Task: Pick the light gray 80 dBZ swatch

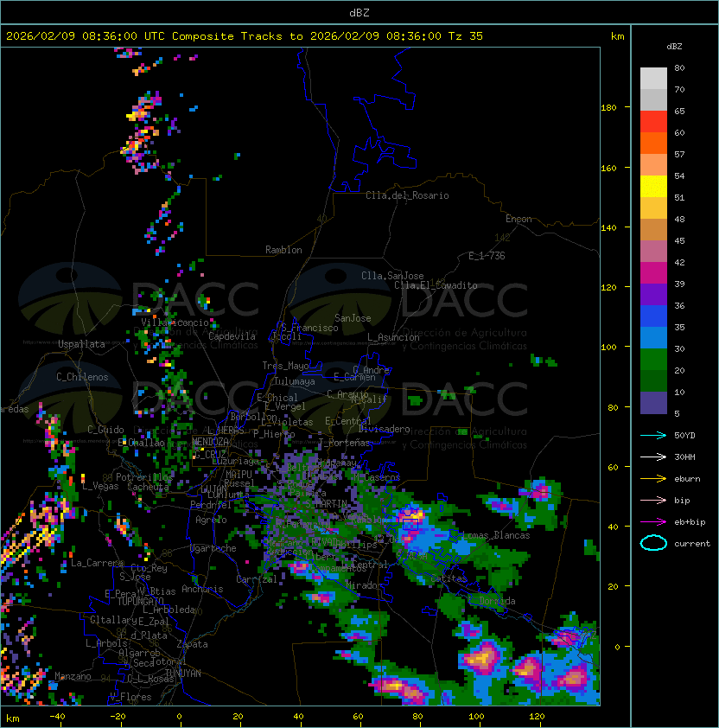Action: tap(653, 79)
